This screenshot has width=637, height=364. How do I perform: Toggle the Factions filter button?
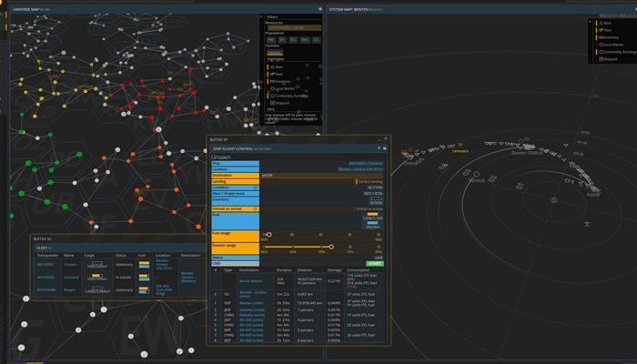tap(275, 53)
